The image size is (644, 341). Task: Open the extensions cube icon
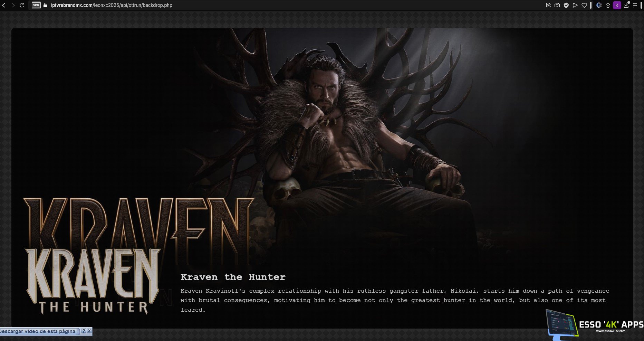pyautogui.click(x=608, y=5)
